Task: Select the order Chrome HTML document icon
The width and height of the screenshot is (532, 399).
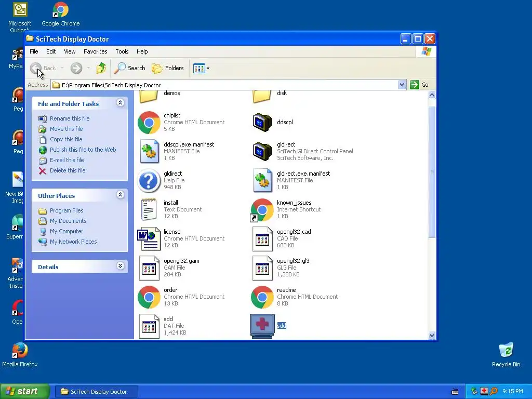Action: [149, 297]
